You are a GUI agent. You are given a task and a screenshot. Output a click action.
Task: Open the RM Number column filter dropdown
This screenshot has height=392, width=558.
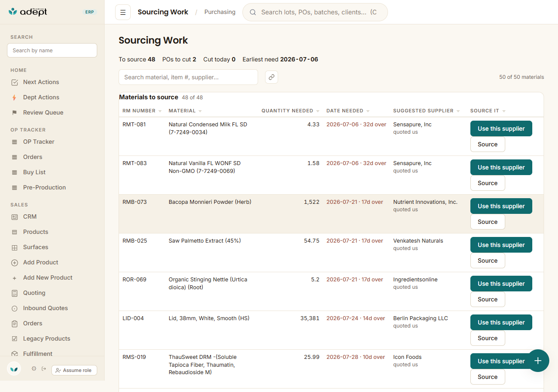[160, 111]
